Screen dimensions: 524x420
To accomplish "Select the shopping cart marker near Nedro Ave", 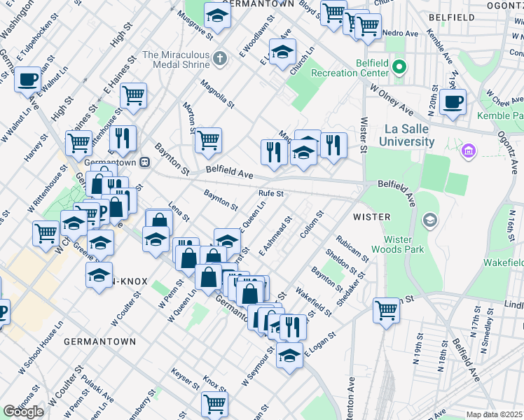I will click(368, 29).
